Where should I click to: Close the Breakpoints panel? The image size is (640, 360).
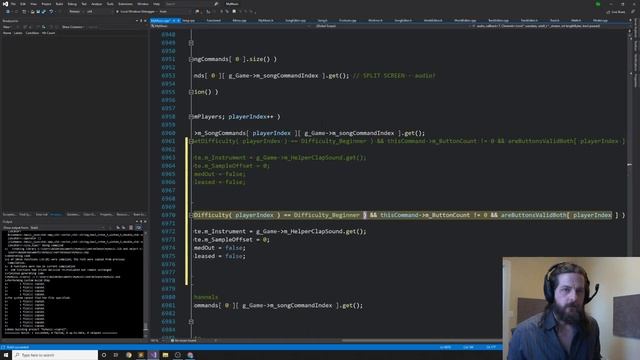pos(145,21)
